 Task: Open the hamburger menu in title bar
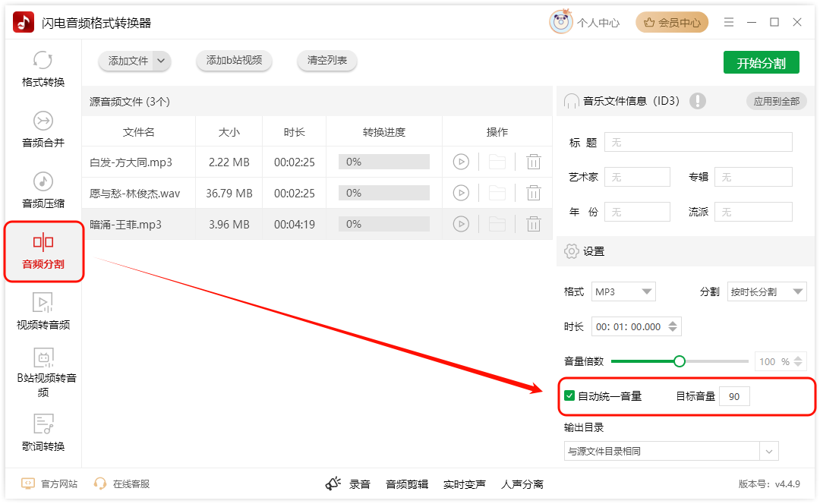tap(728, 22)
